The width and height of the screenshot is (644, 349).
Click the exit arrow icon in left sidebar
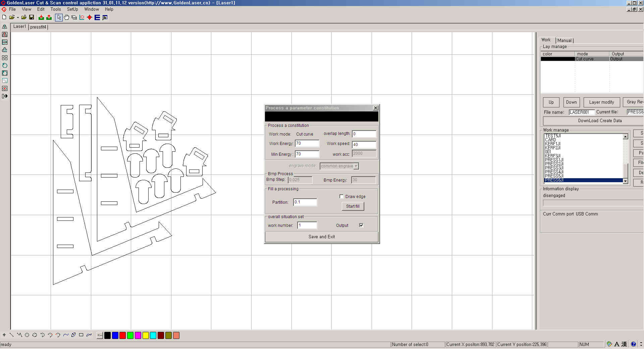point(5,96)
